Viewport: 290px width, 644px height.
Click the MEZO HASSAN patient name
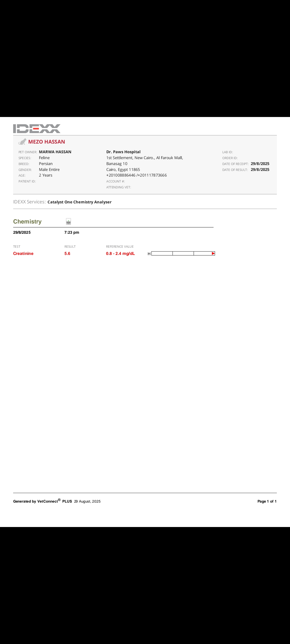point(47,142)
